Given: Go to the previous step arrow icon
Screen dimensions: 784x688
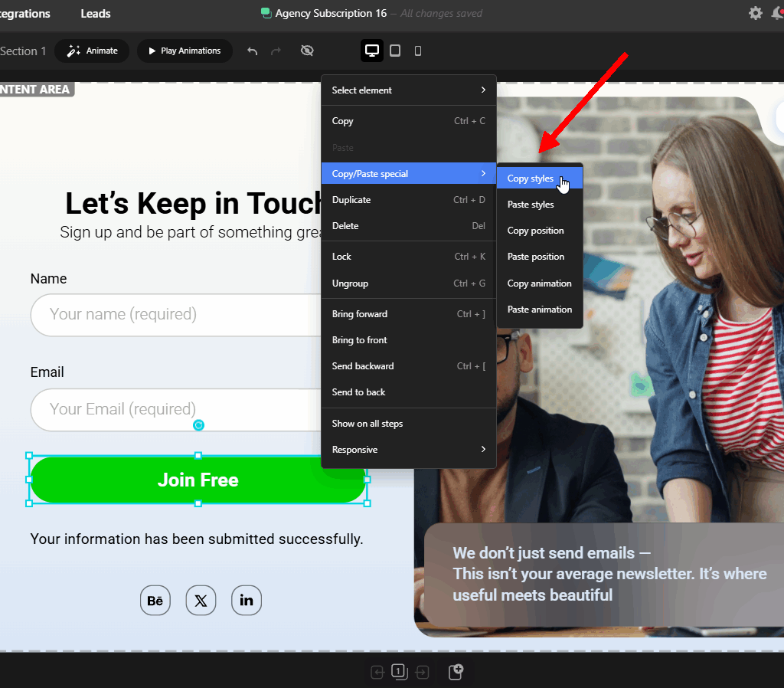Looking at the screenshot, I should (x=377, y=672).
